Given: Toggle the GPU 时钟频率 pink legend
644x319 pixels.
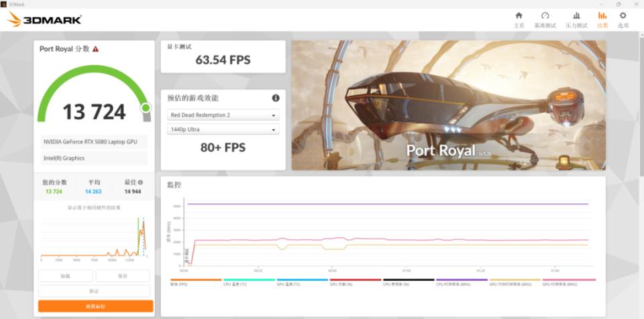Looking at the screenshot, I should [569, 282].
